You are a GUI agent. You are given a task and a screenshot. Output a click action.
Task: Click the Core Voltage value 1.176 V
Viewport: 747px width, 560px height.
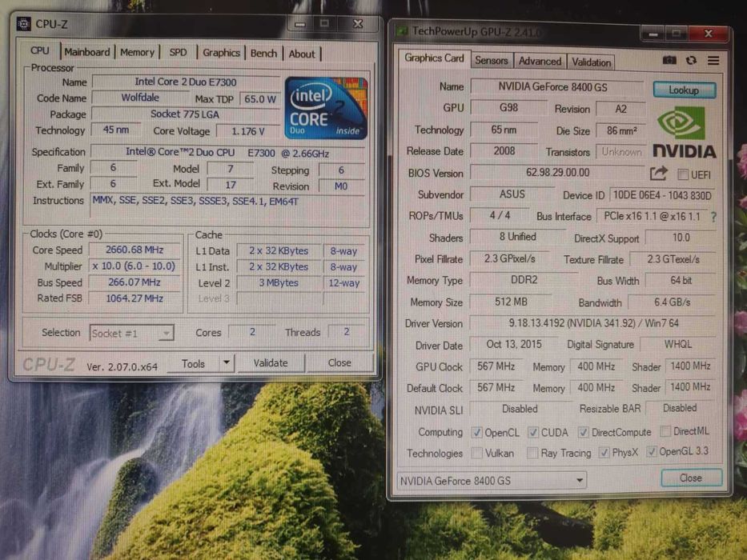tap(247, 131)
